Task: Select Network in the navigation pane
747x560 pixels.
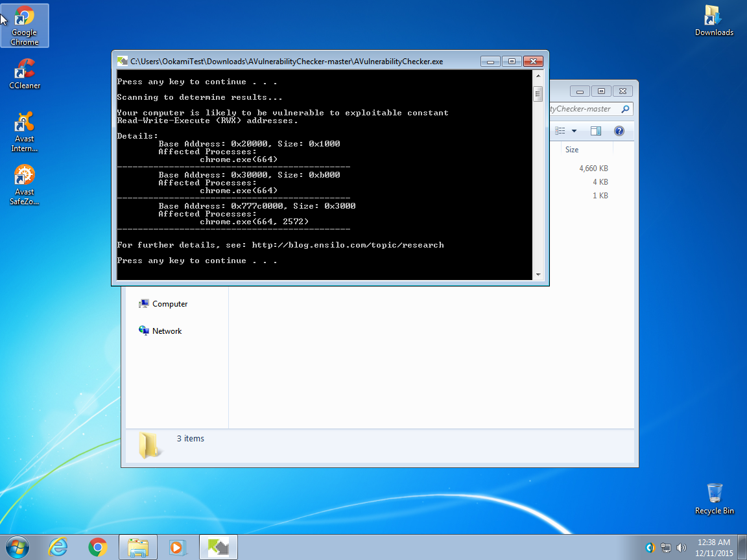Action: tap(167, 331)
